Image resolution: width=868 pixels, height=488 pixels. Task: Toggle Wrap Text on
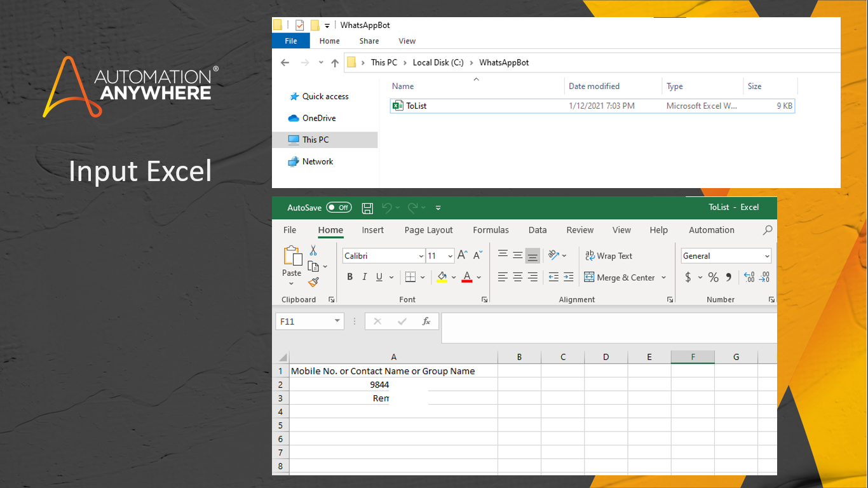pyautogui.click(x=608, y=256)
